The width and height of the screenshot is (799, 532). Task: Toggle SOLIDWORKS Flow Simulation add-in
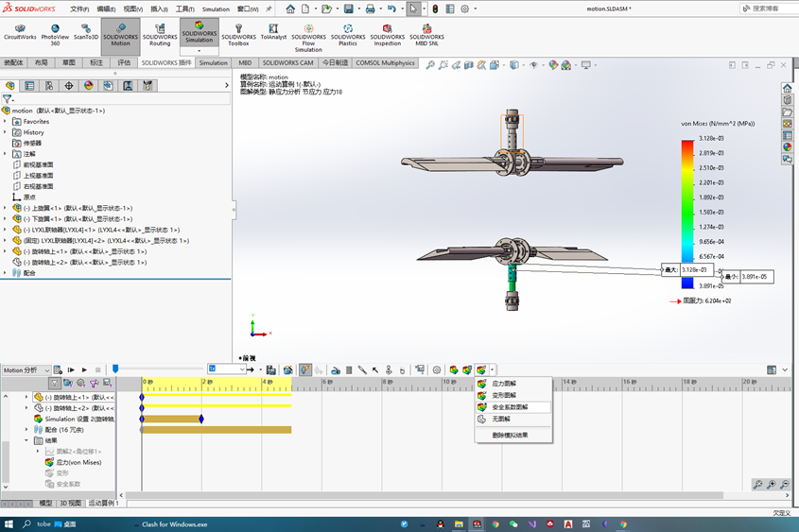pyautogui.click(x=308, y=38)
